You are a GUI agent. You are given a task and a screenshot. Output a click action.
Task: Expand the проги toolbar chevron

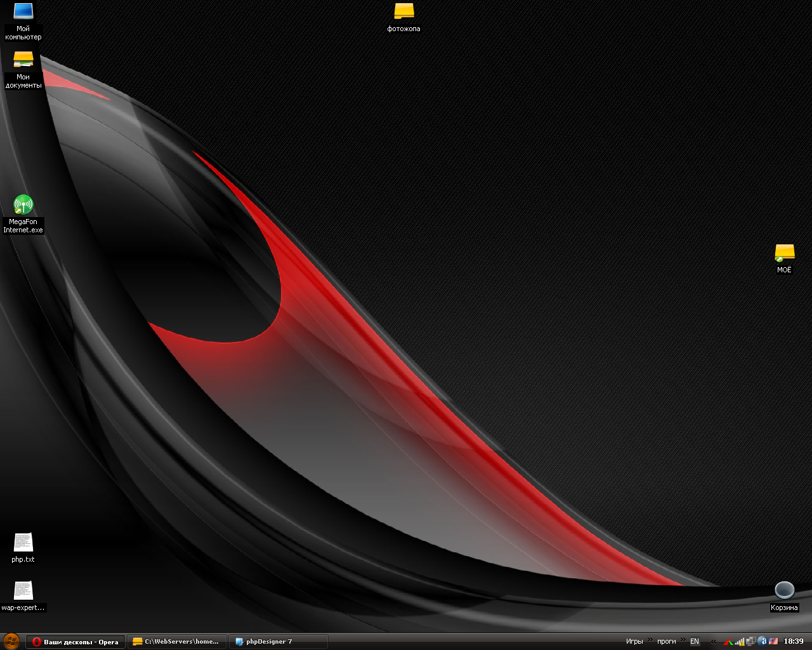(683, 640)
